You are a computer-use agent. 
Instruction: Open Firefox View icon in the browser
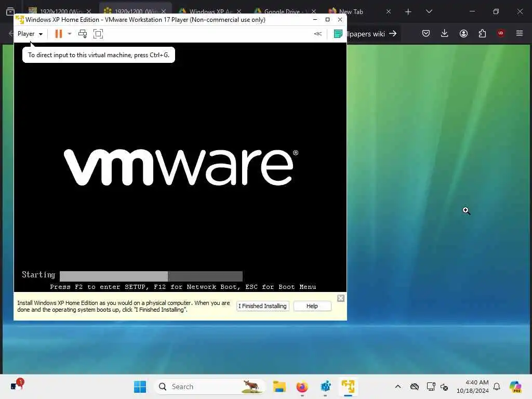[x=10, y=11]
